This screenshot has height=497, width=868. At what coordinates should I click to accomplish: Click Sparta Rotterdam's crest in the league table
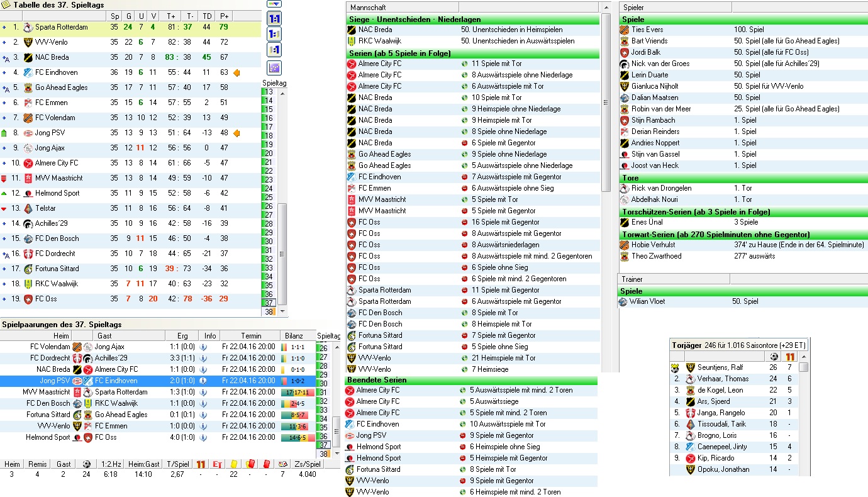click(28, 27)
